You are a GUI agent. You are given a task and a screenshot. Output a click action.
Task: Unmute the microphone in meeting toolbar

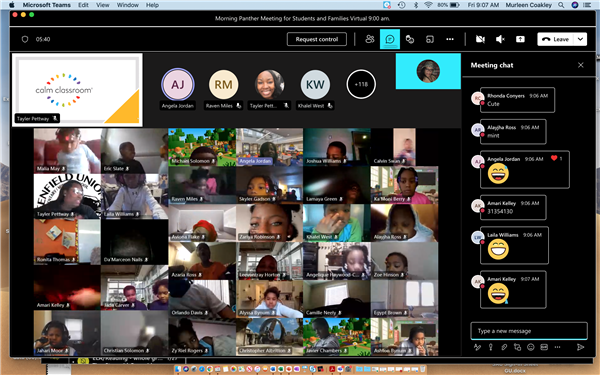(500, 39)
